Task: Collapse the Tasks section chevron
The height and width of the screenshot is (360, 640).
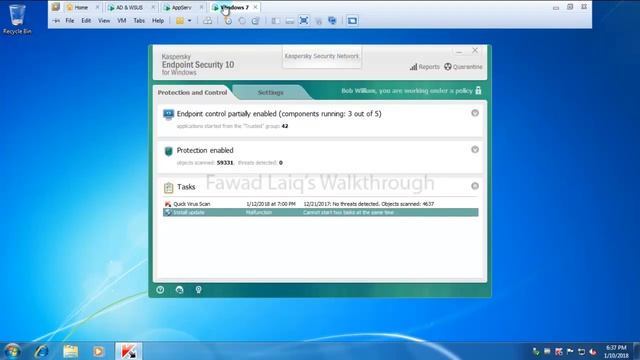Action: (475, 186)
